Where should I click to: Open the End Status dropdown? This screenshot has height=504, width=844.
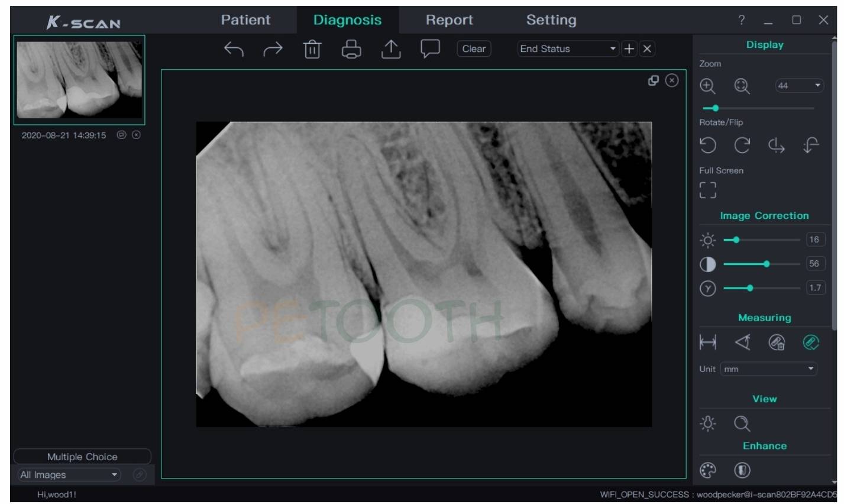click(568, 49)
